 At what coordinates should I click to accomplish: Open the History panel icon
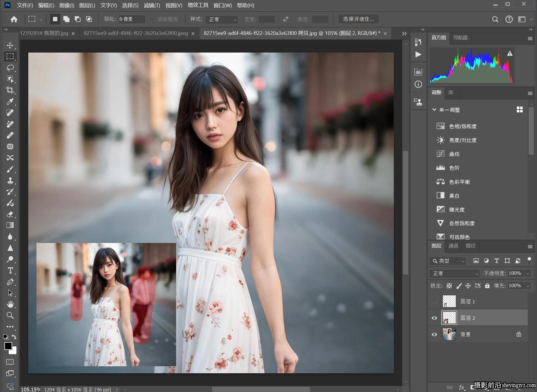pyautogui.click(x=418, y=42)
